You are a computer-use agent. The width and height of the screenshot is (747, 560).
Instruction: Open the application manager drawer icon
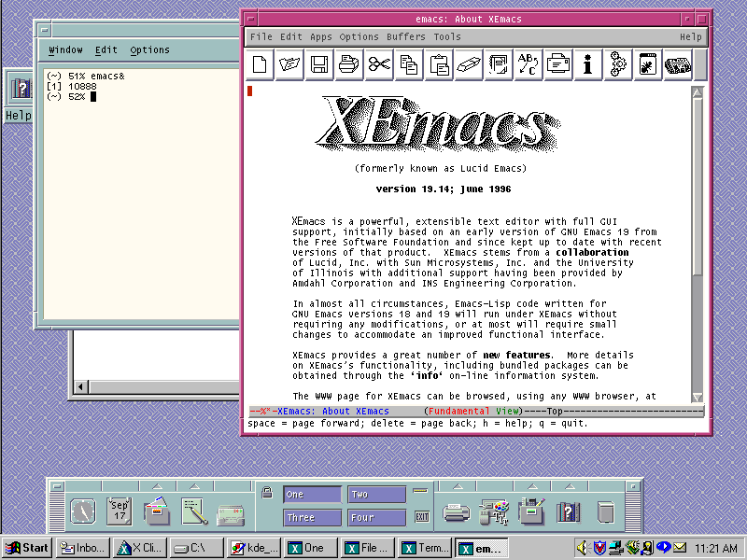coord(531,511)
